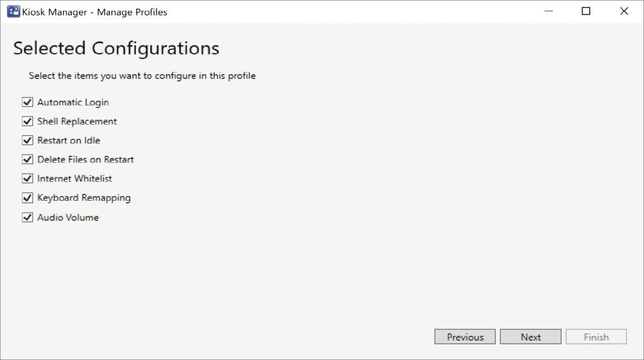The height and width of the screenshot is (360, 644).
Task: Click the 'Restart on Idle' label text
Action: coord(69,140)
